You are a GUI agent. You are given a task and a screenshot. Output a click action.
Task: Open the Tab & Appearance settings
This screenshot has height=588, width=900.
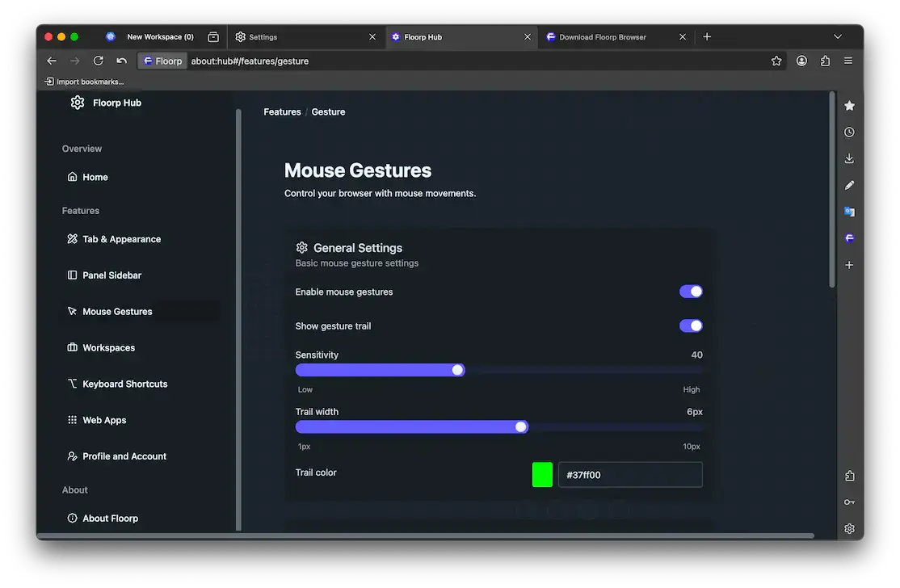click(x=121, y=238)
